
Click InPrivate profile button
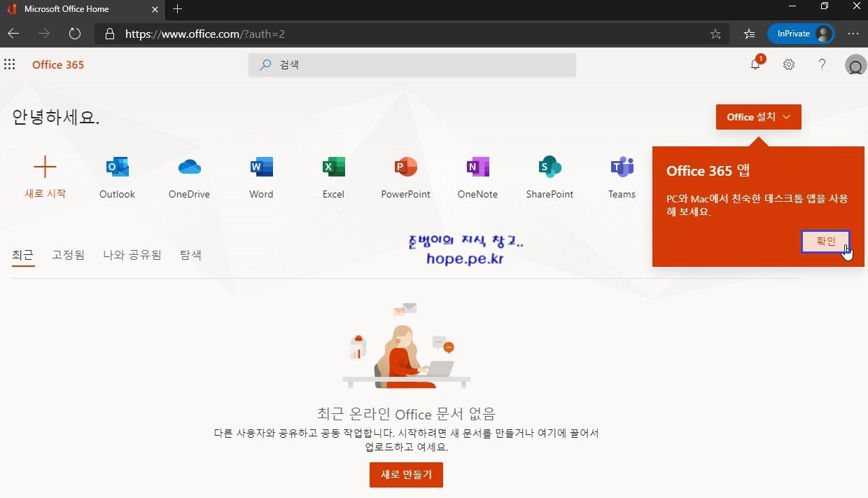click(x=801, y=34)
